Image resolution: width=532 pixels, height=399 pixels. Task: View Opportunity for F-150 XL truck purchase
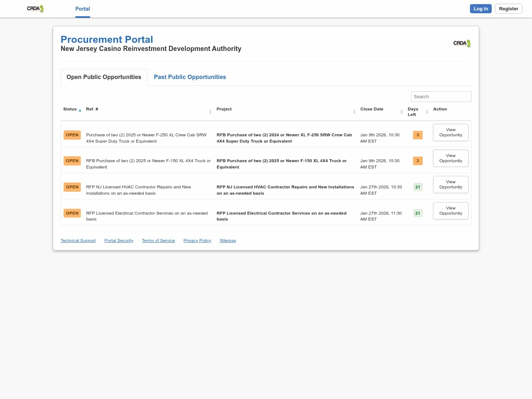[x=450, y=158]
